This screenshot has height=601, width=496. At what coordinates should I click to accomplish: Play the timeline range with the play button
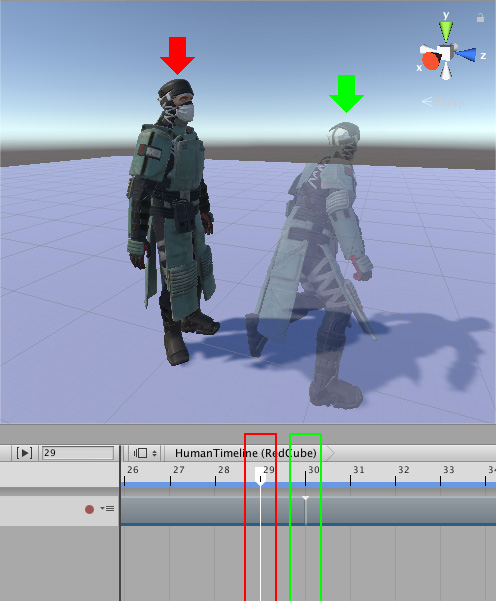pyautogui.click(x=24, y=453)
